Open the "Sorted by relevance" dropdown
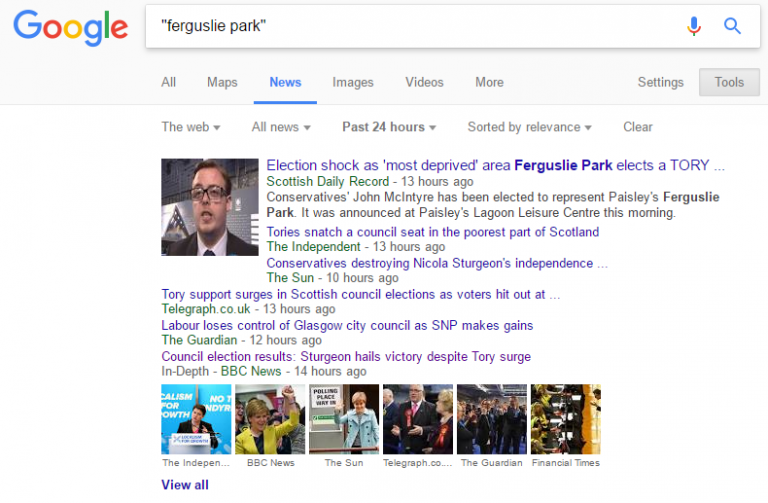The width and height of the screenshot is (768, 503). (x=529, y=127)
